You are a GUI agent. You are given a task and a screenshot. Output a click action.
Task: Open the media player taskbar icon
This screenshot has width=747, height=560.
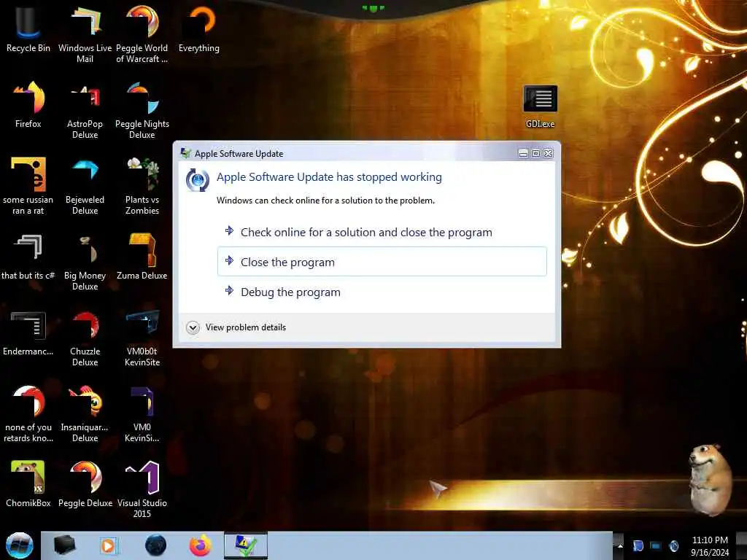point(108,545)
